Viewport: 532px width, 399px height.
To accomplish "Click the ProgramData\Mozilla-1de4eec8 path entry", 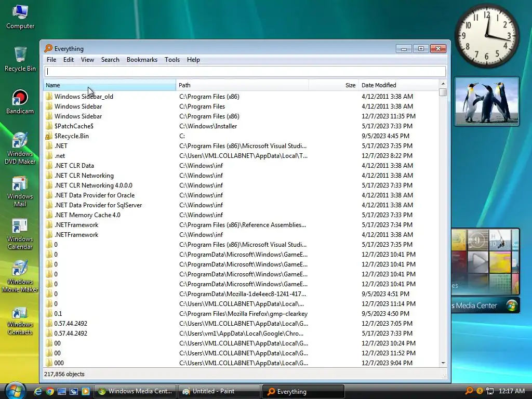I will click(x=243, y=294).
